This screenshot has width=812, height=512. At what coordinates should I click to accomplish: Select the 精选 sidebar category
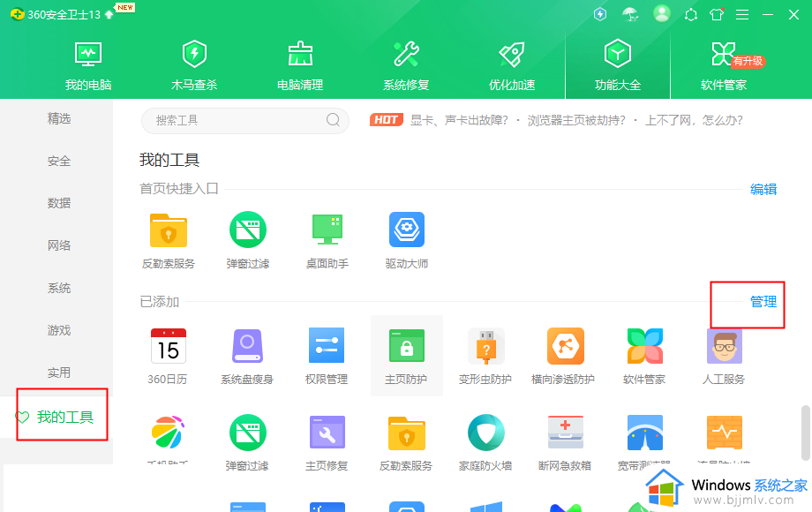[58, 118]
